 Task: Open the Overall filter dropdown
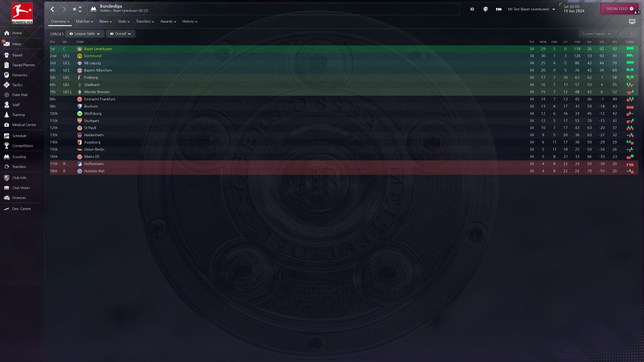point(120,34)
